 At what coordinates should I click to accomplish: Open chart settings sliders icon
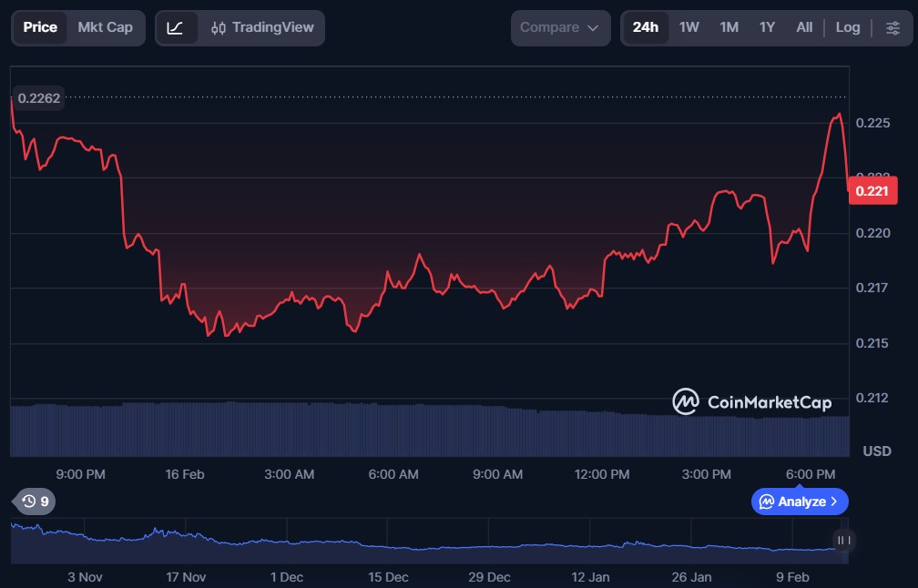[x=892, y=28]
